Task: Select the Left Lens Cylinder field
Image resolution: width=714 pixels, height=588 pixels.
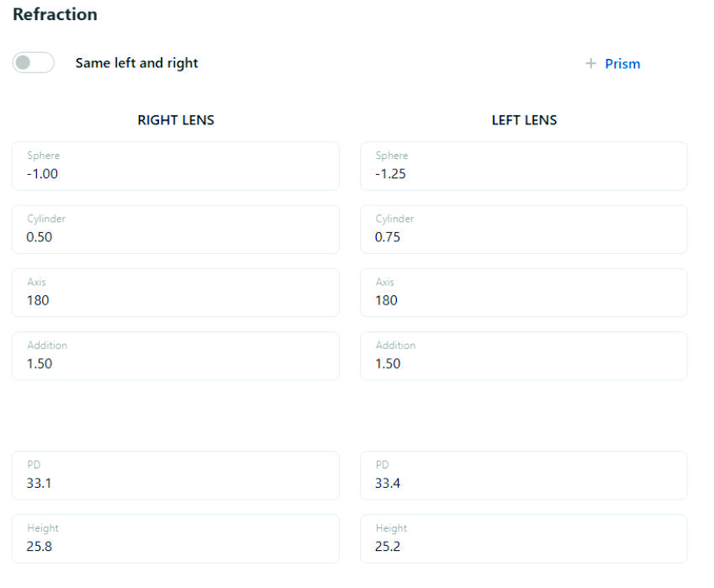Action: (x=523, y=230)
